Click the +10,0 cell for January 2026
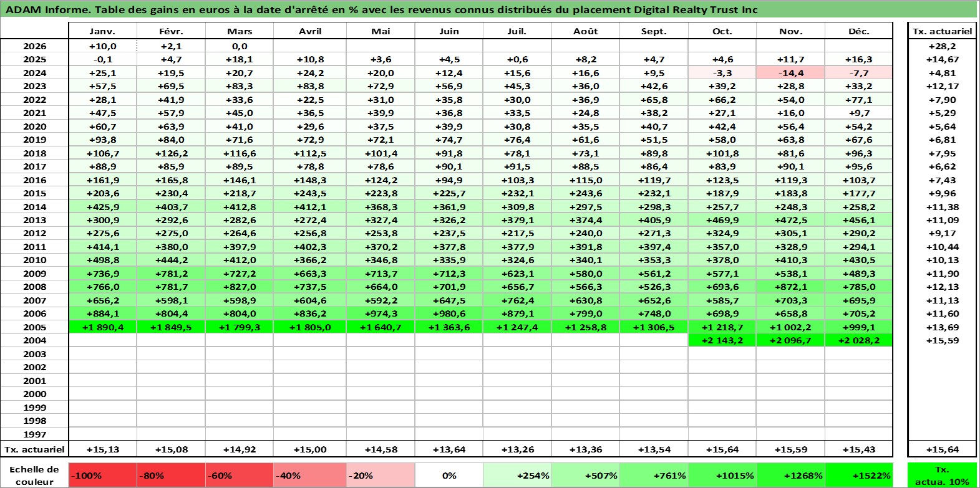This screenshot has height=488, width=980. [102, 46]
